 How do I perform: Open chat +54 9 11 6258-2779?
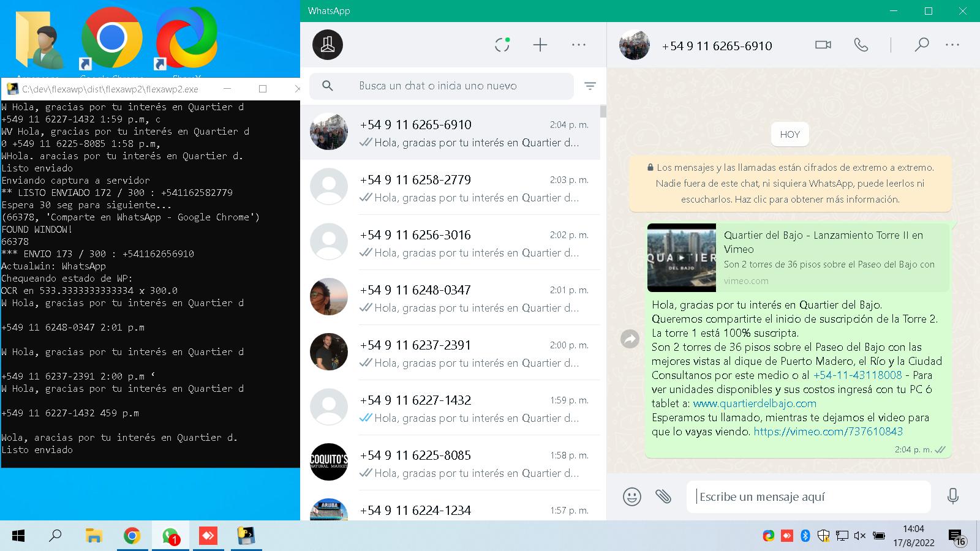coord(450,187)
